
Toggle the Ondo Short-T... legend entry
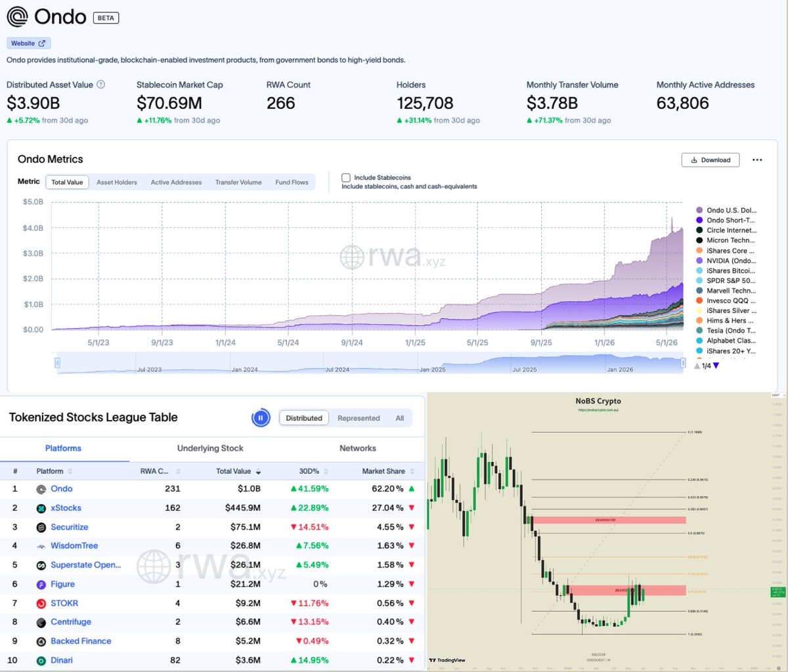[x=726, y=220]
